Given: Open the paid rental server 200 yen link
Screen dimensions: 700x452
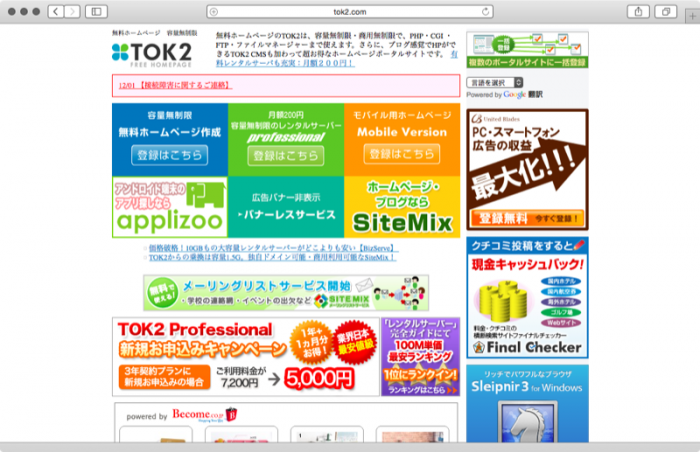Looking at the screenshot, I should click(286, 63).
